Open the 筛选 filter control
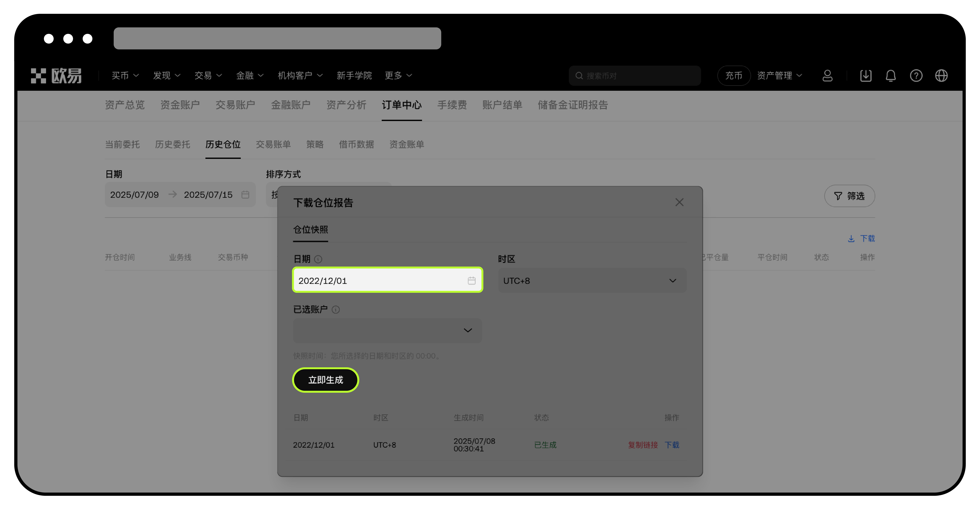This screenshot has height=508, width=980. point(849,196)
